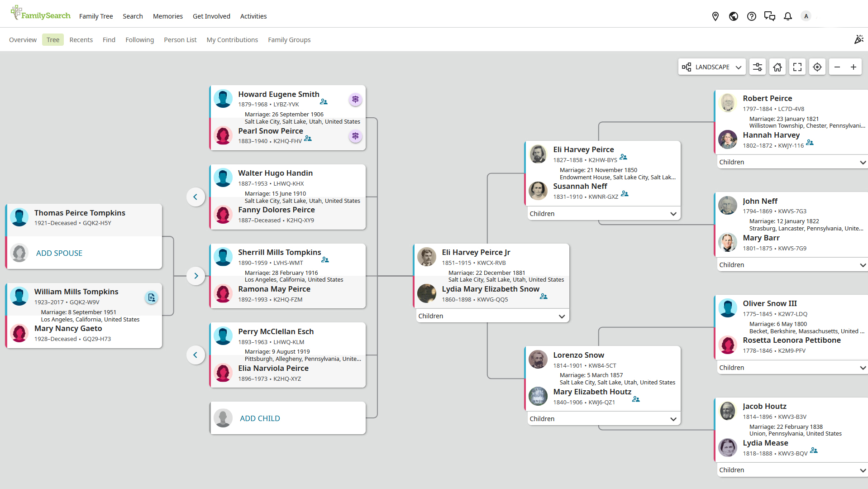This screenshot has width=868, height=489.
Task: Click the tree options sliders icon
Action: click(x=757, y=67)
